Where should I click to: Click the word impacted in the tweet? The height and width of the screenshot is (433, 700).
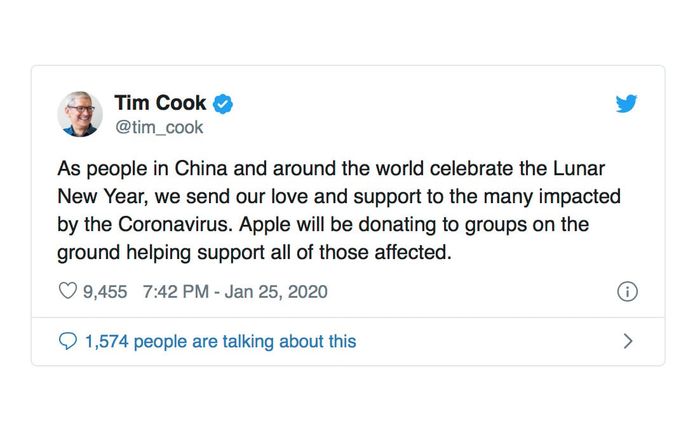pyautogui.click(x=579, y=197)
